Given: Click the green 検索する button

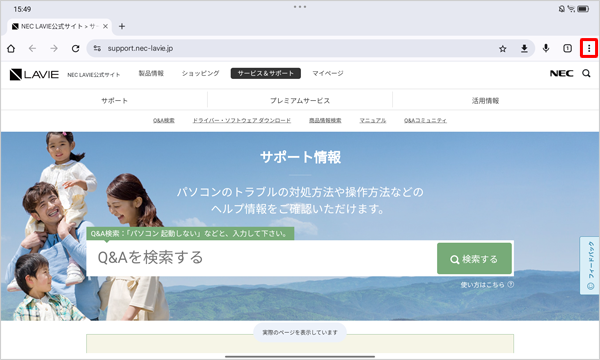Looking at the screenshot, I should click(x=474, y=259).
